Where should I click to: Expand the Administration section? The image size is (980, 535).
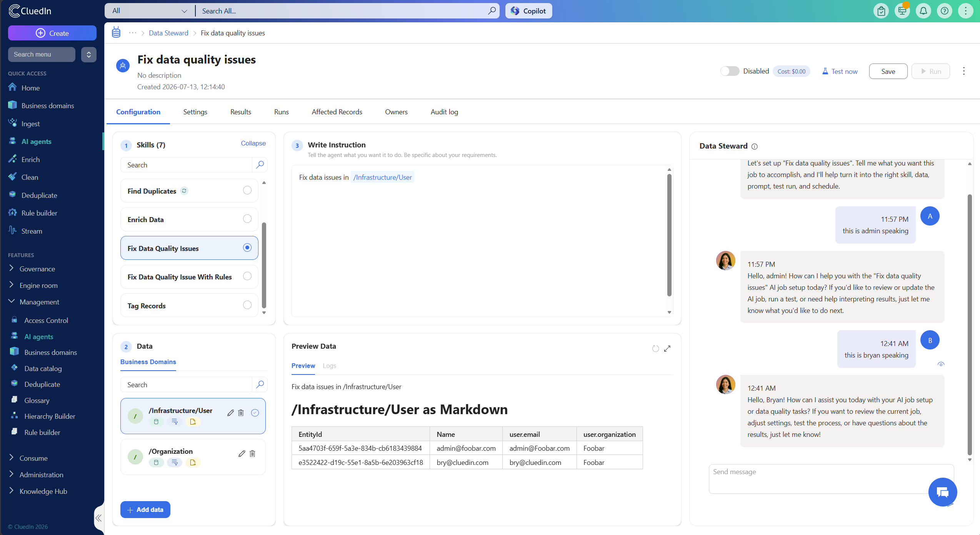[41, 475]
